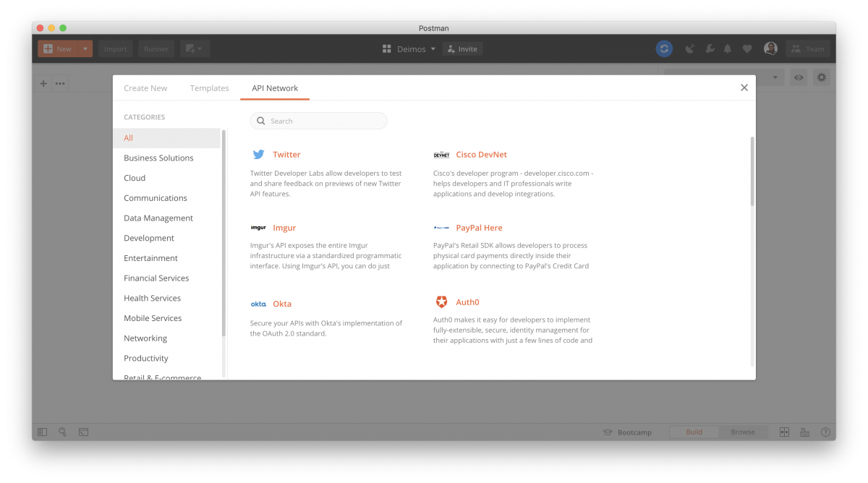Click the environment quick look eye icon
868x483 pixels.
(x=799, y=77)
